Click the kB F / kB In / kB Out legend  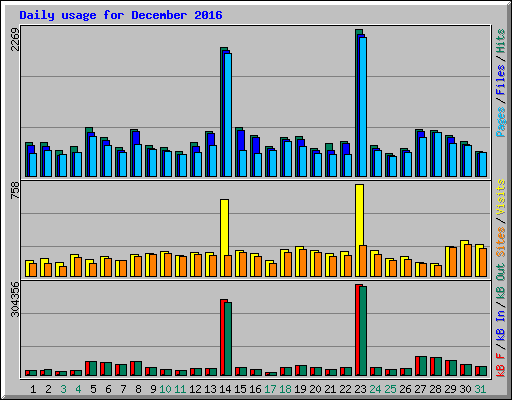pyautogui.click(x=501, y=320)
